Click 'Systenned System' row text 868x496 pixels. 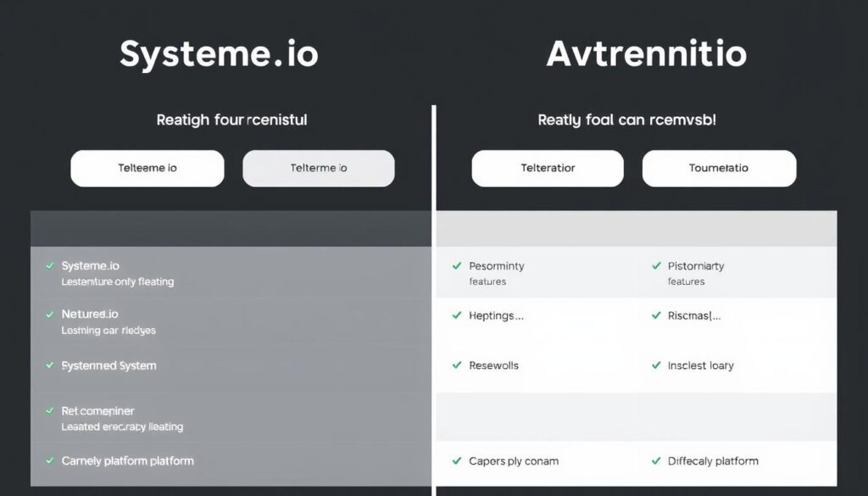coord(109,366)
